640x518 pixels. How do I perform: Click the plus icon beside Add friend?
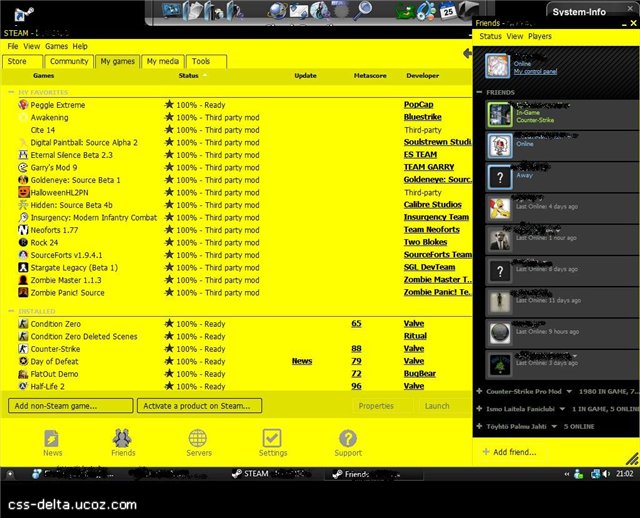[x=486, y=451]
